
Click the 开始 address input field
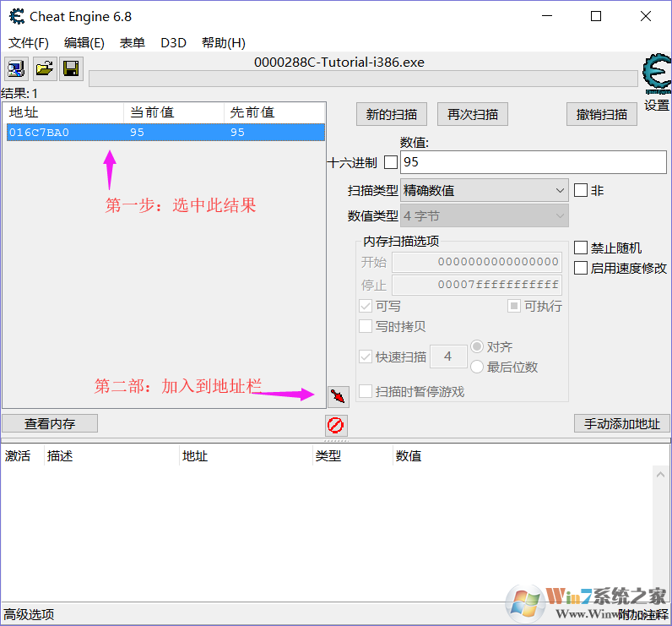click(477, 262)
